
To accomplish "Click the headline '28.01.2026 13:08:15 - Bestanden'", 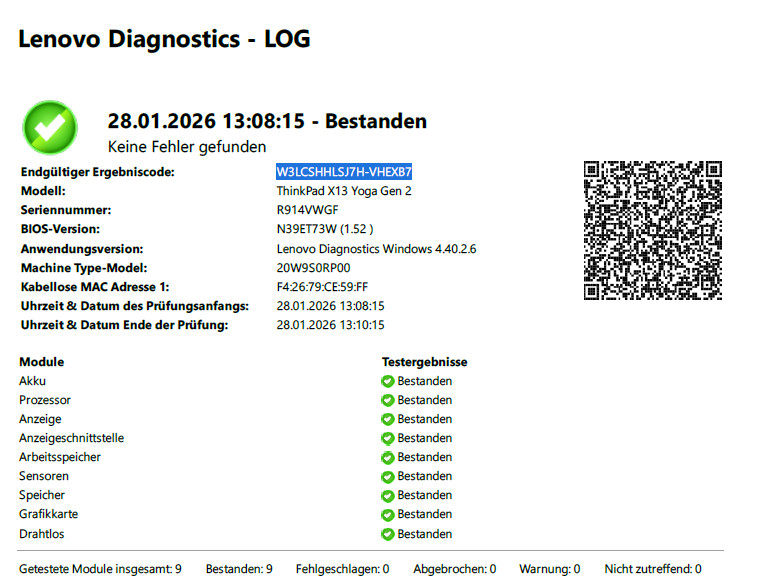I will coord(267,121).
